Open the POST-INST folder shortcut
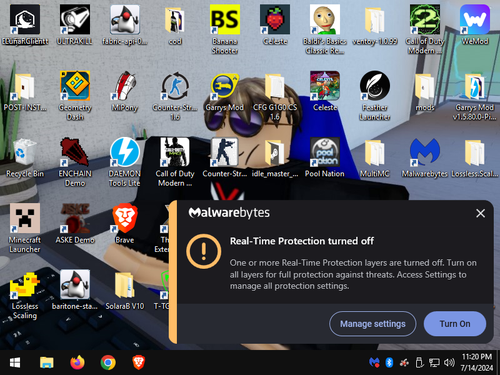500x375 pixels. [x=25, y=92]
